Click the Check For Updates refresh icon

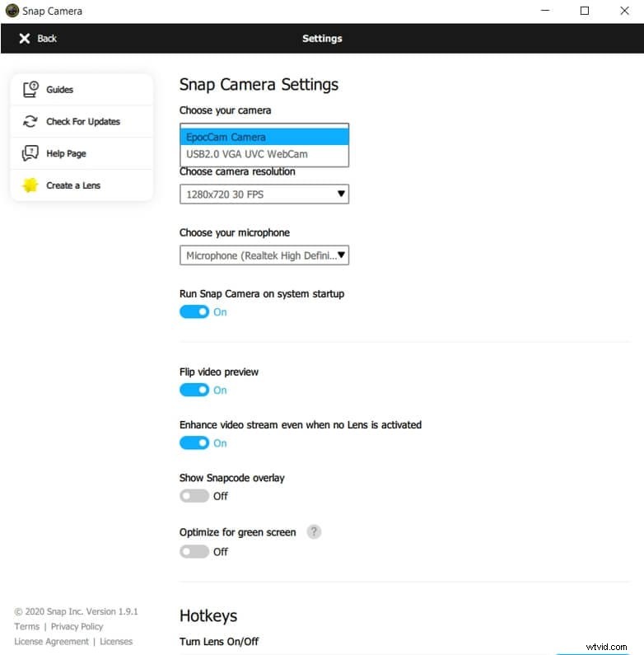(30, 121)
